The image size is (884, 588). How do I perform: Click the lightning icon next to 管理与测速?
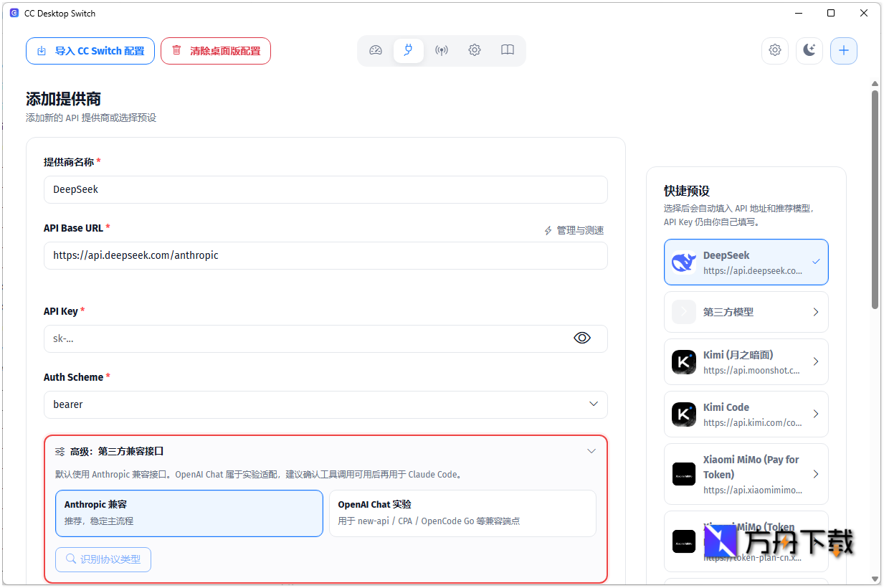548,230
